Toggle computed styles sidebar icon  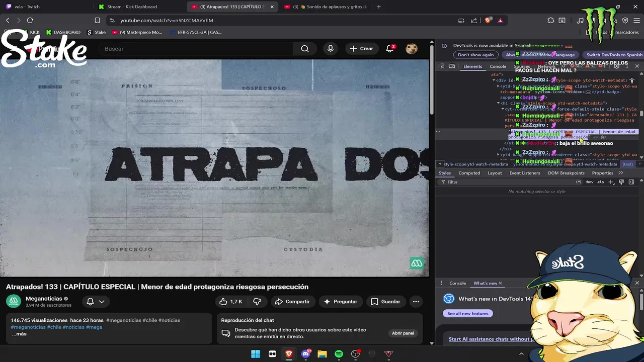tap(631, 182)
